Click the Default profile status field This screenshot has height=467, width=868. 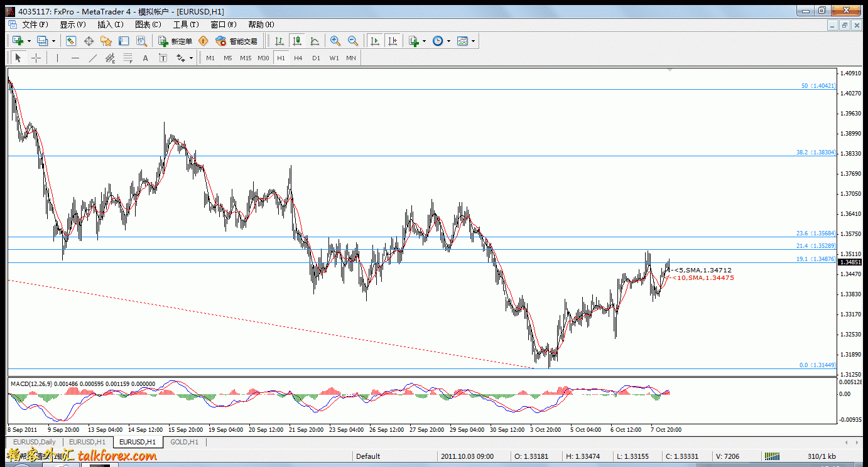click(395, 456)
